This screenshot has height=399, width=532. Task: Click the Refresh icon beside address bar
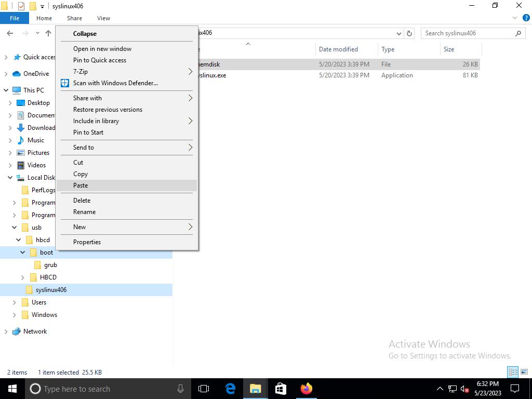[x=409, y=33]
